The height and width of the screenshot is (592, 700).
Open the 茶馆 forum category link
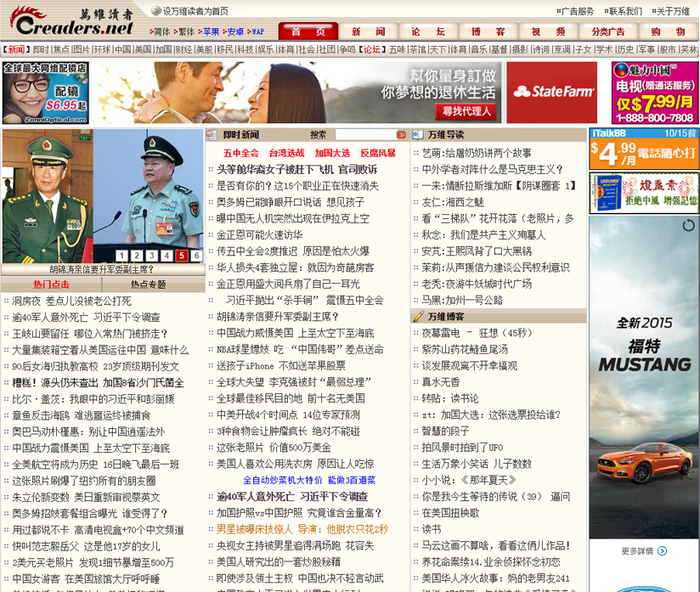coord(418,49)
